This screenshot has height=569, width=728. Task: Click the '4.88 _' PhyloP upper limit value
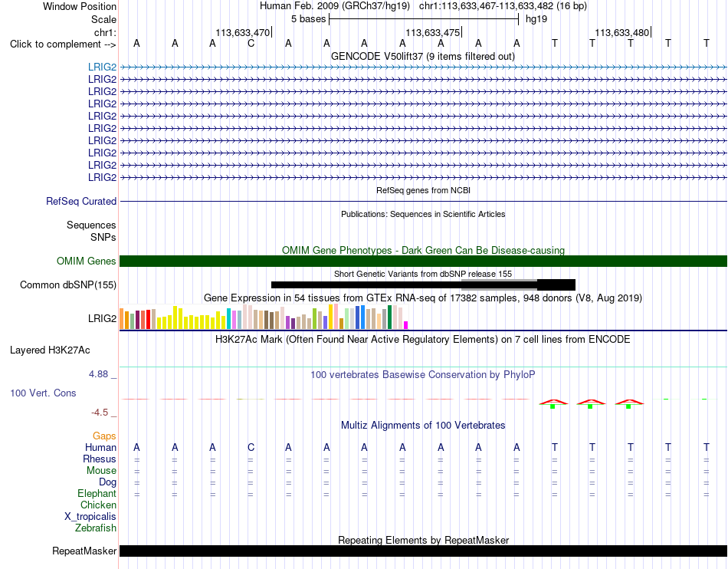point(103,374)
